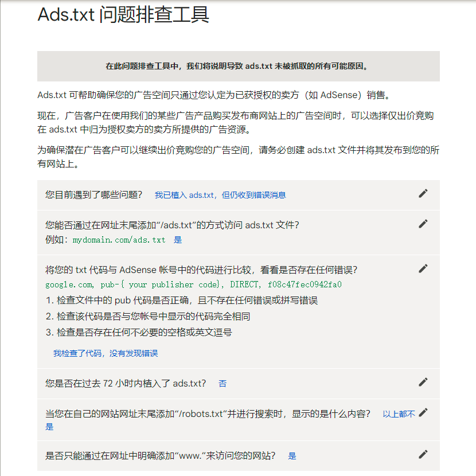
Task: Edit the ads.txt URL access question answer
Action: (x=423, y=223)
